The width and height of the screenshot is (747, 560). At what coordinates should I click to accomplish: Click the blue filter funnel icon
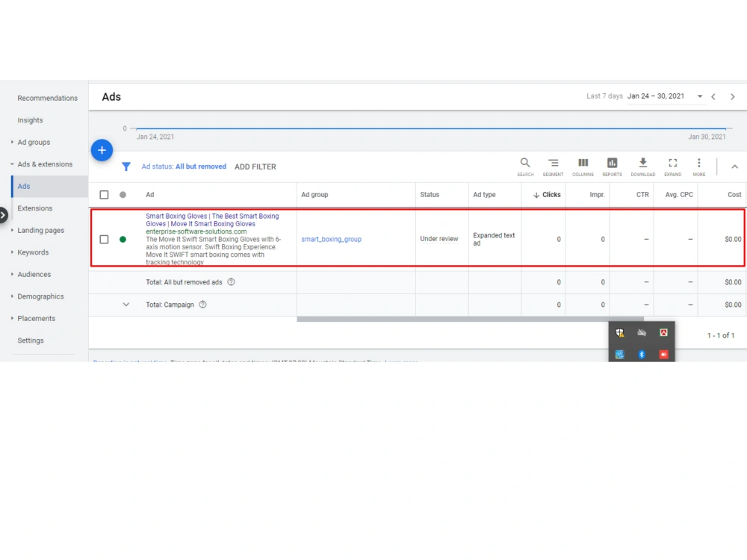coord(125,167)
